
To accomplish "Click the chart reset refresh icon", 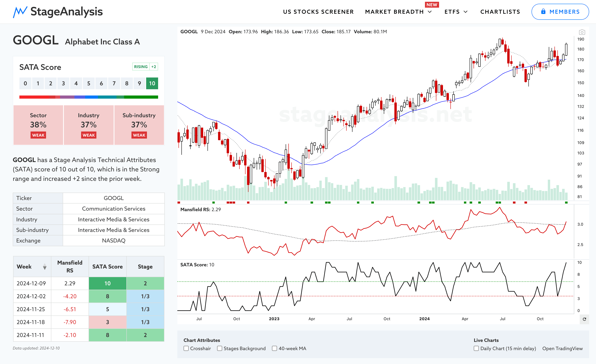I will tap(584, 319).
